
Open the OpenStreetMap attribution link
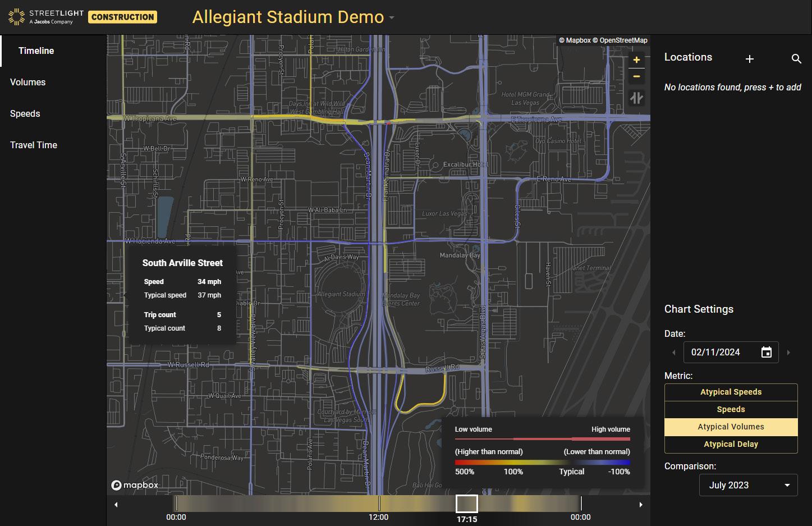pyautogui.click(x=620, y=40)
